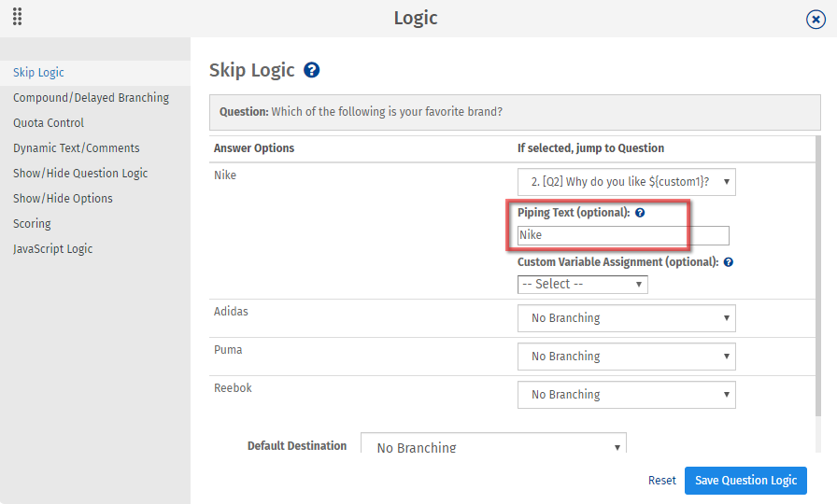Click Piping Text help icon
Screen dimensions: 837x504
640,213
